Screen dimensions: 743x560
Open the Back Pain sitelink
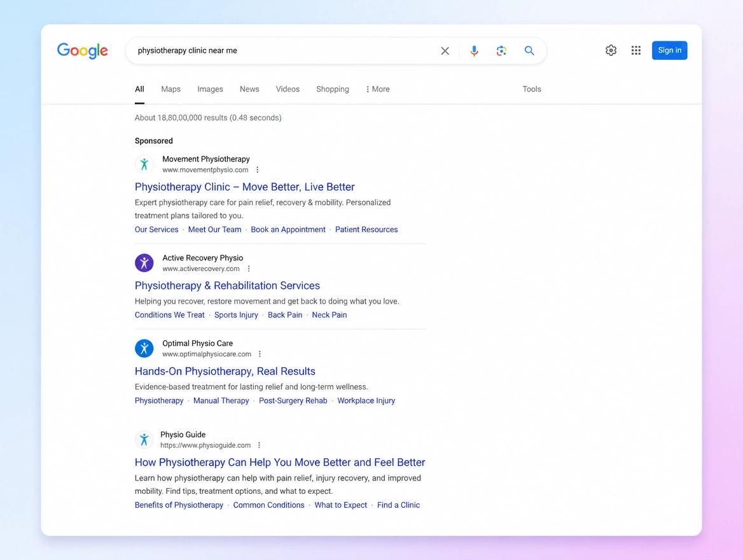[x=285, y=315]
